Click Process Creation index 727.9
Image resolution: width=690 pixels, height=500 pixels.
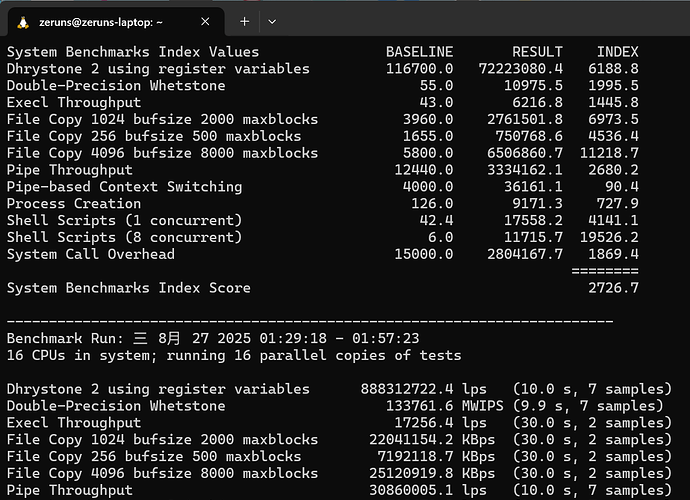point(617,204)
